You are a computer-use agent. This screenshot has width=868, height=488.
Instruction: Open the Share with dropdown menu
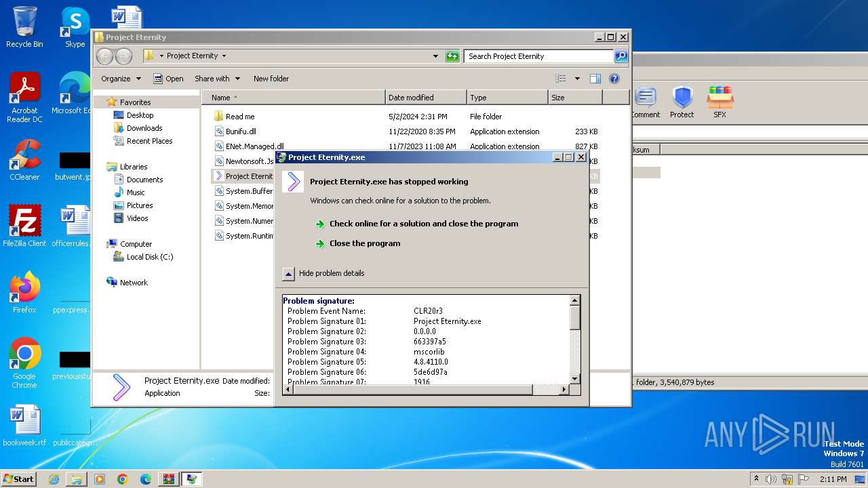(218, 79)
